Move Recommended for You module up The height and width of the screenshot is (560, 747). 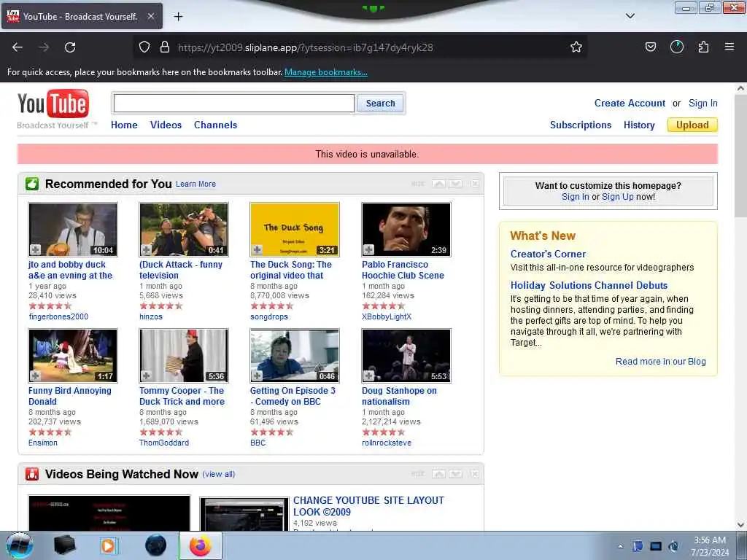click(438, 184)
